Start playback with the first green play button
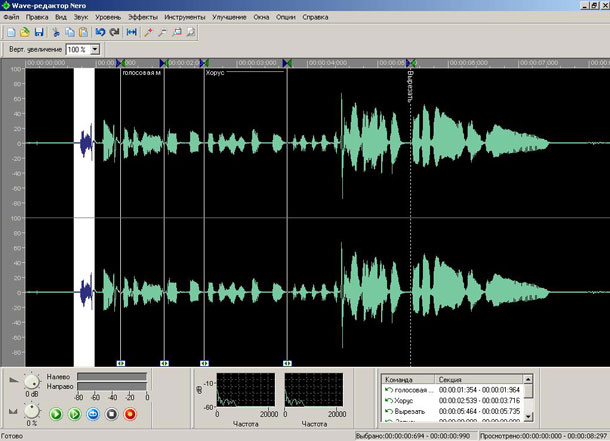This screenshot has width=610, height=441. click(56, 414)
